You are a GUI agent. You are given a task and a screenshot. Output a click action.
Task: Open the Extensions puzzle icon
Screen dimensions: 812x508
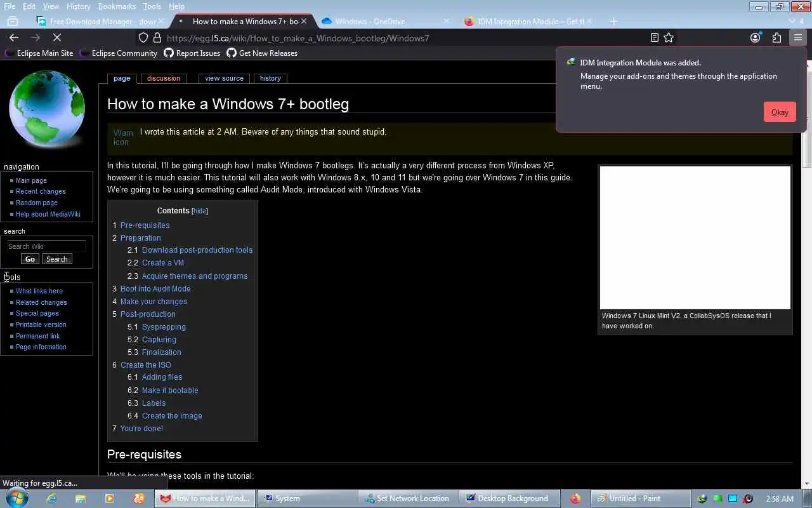point(776,38)
